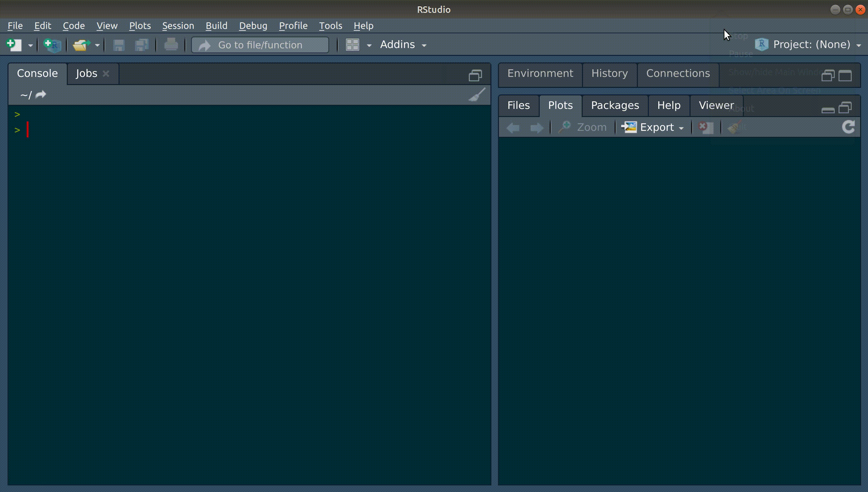
Task: Maximize the RStudio window
Action: 848,9
